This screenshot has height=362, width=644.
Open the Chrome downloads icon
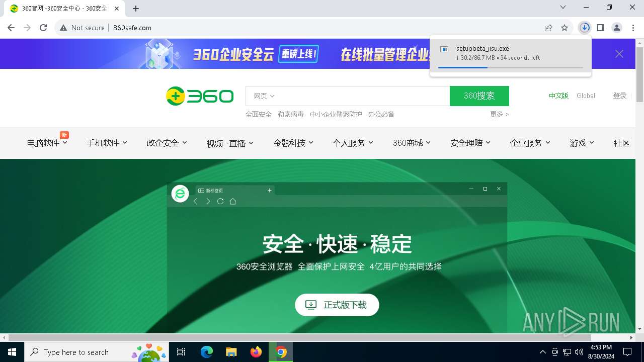pyautogui.click(x=585, y=28)
